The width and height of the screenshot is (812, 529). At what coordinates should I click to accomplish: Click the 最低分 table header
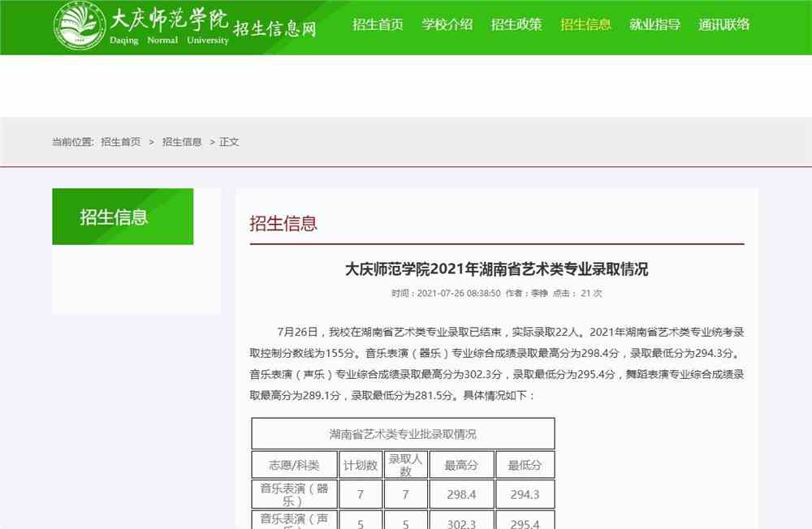[x=525, y=465]
